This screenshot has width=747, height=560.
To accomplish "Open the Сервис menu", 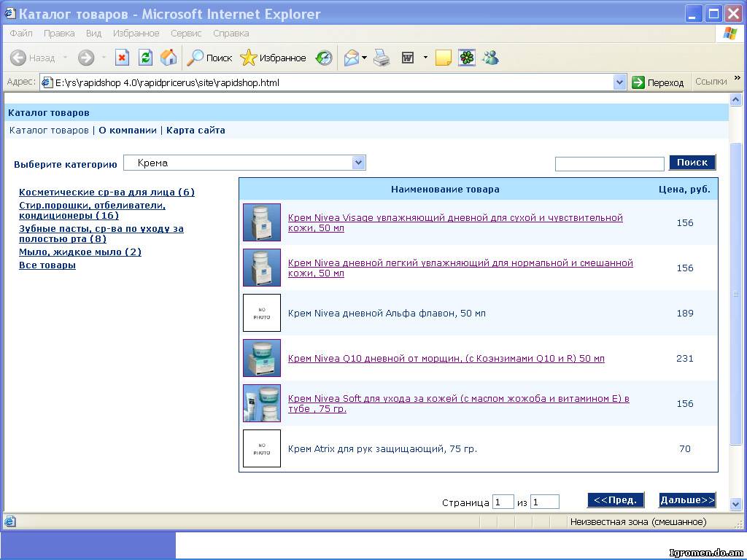I will [x=186, y=34].
